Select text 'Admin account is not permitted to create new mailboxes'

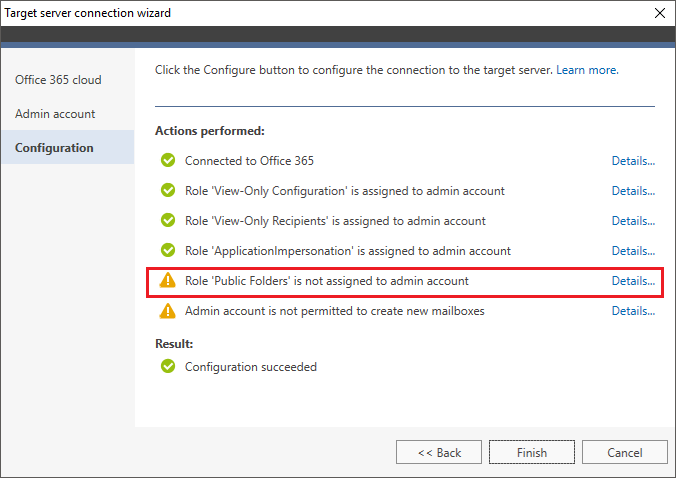[335, 311]
